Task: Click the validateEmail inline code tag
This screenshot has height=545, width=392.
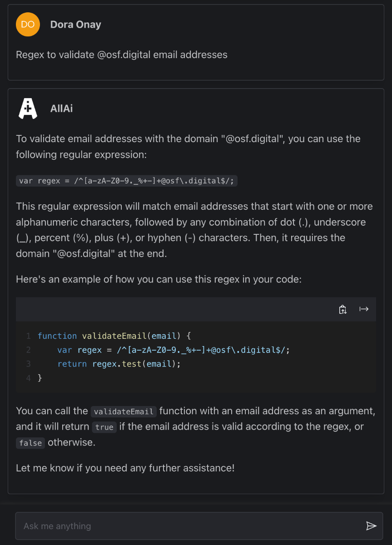Action: [124, 411]
